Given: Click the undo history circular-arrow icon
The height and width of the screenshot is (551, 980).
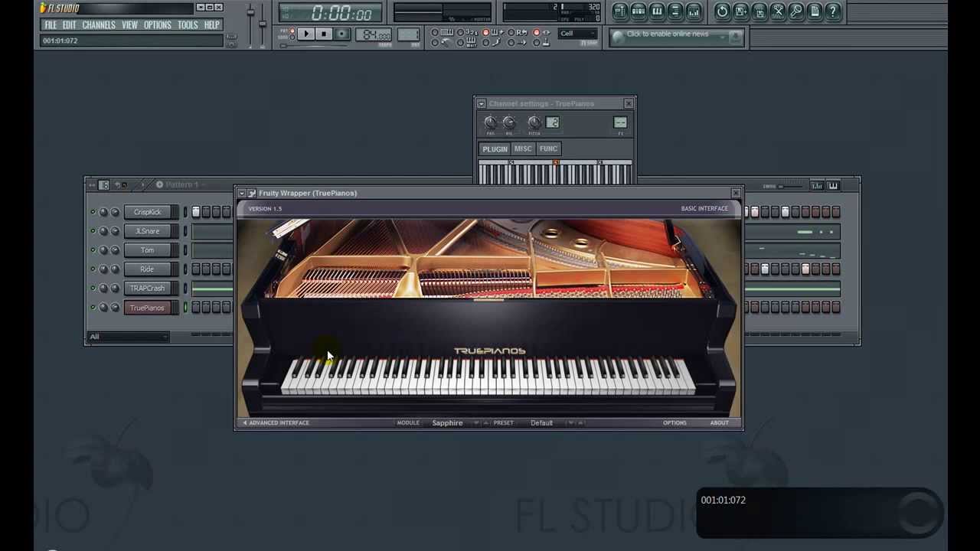Looking at the screenshot, I should click(x=722, y=11).
